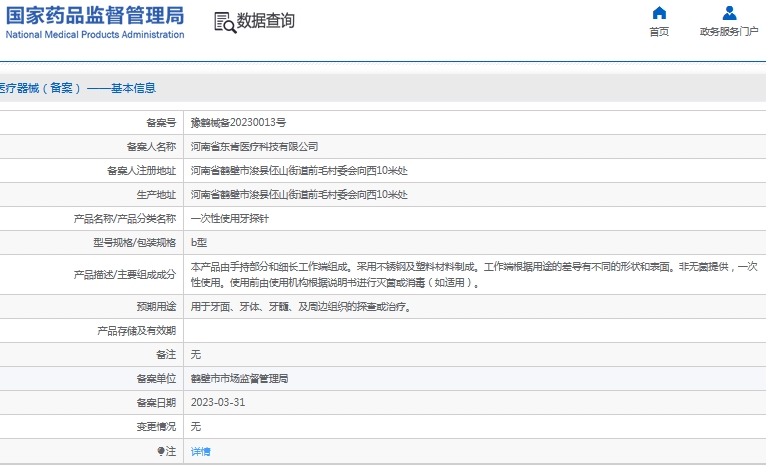Screen dimensions: 766x470
Task: Click the 备案号 row label
Action: [161, 122]
